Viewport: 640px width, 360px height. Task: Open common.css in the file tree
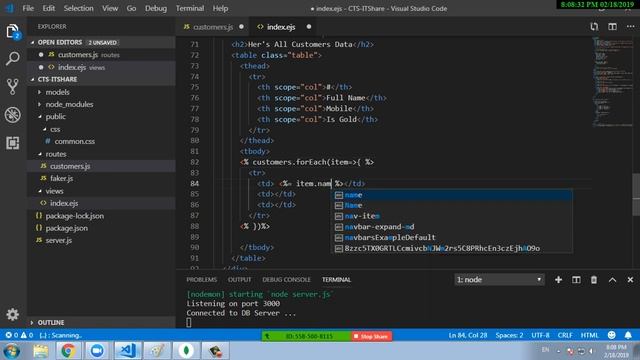pyautogui.click(x=102, y=141)
